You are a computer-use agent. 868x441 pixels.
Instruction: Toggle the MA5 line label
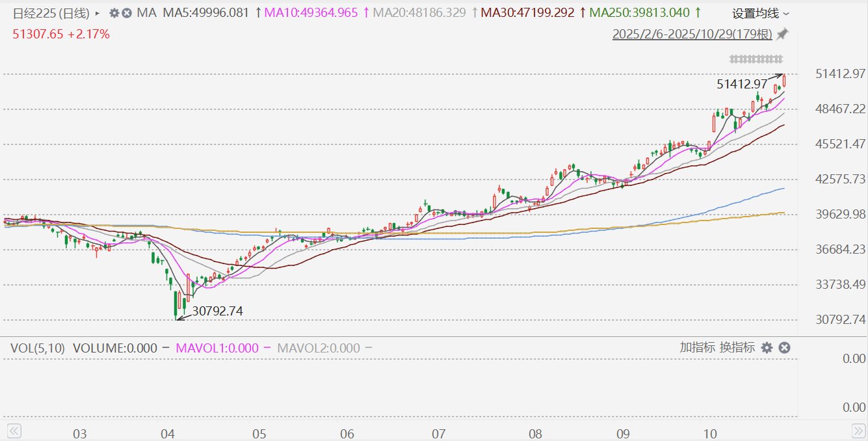(x=205, y=13)
